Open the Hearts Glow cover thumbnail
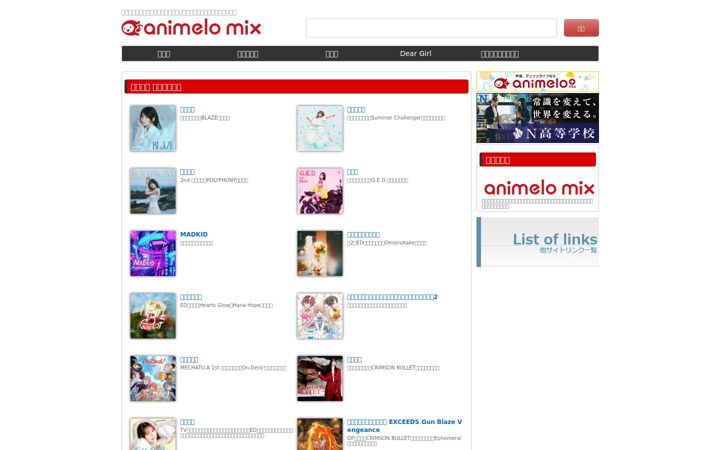This screenshot has width=720, height=450. [153, 315]
